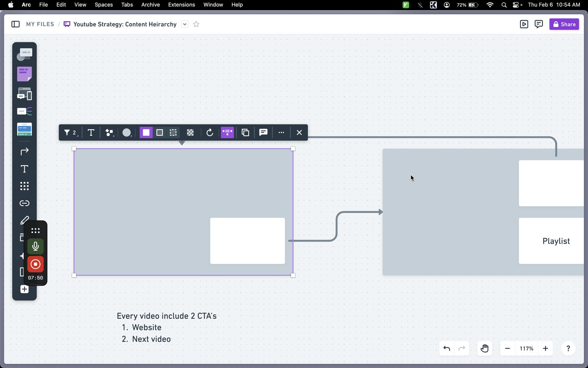Go to MY FILES breadcrumb

point(40,24)
